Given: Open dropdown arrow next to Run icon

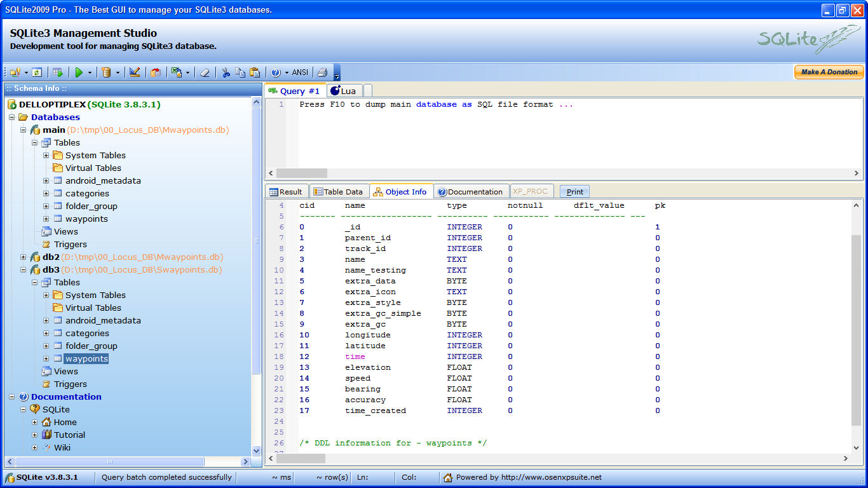Looking at the screenshot, I should click(90, 73).
